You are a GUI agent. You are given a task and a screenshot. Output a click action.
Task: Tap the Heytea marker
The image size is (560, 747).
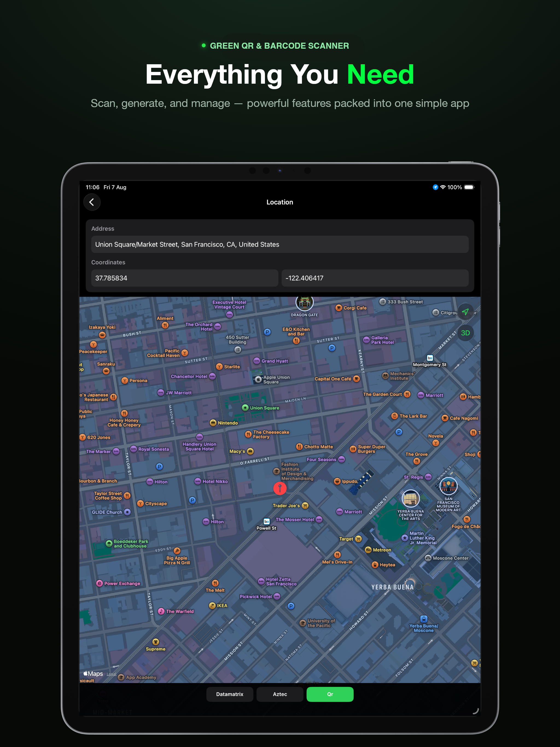375,565
